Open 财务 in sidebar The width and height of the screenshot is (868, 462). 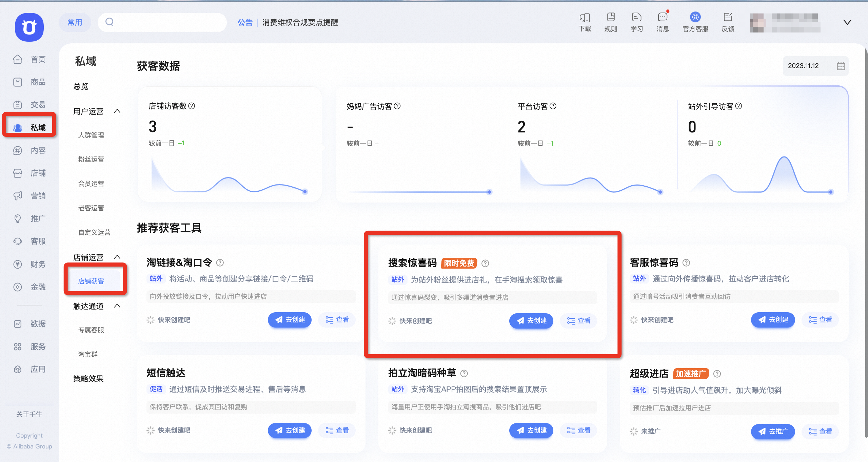(29, 264)
